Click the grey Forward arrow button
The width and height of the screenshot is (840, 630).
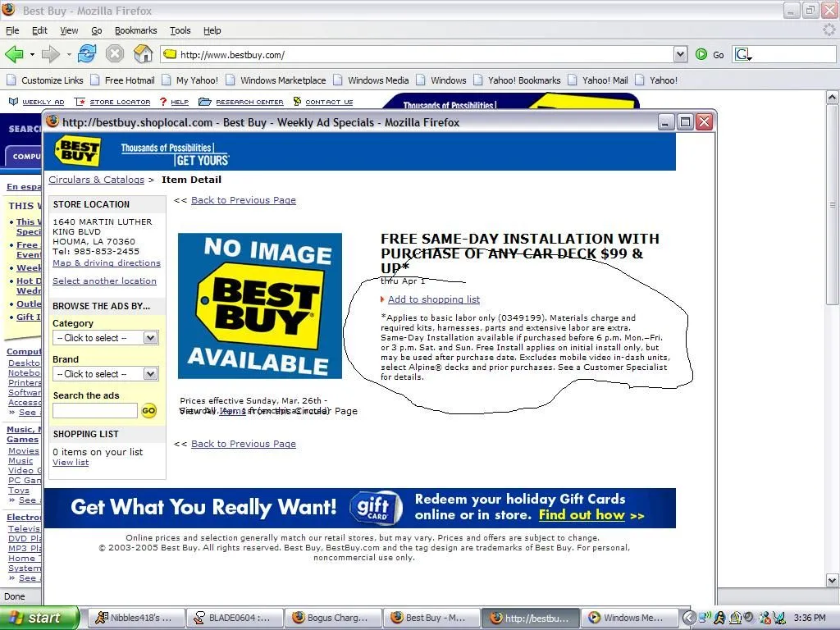tap(50, 54)
